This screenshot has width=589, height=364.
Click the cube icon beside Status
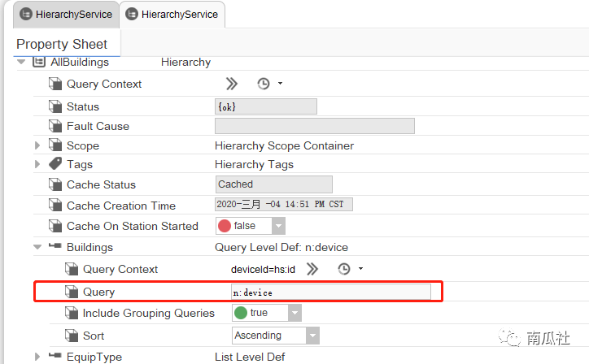55,106
